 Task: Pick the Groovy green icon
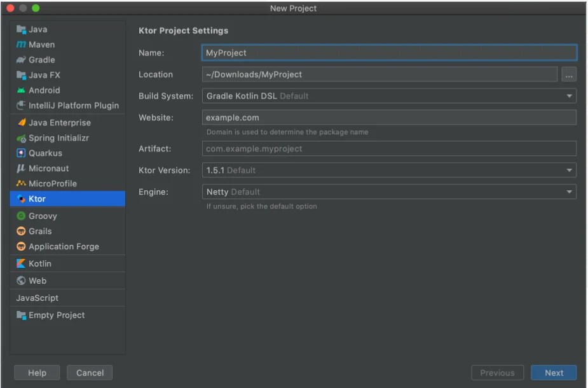click(x=21, y=216)
